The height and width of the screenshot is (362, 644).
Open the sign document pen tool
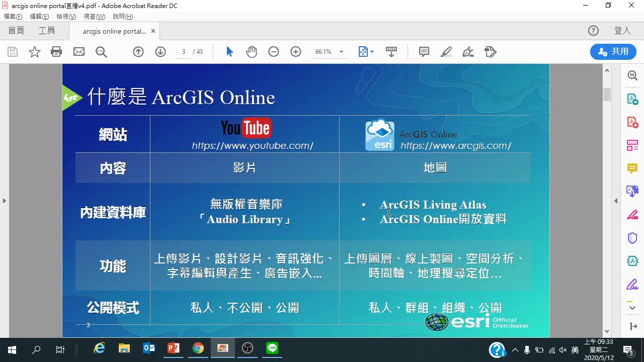(x=468, y=52)
